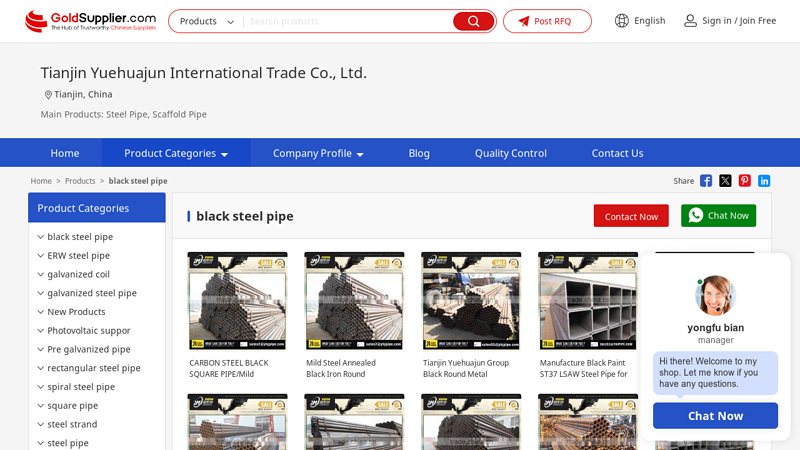Viewport: 800px width, 450px height.
Task: Click the location pin near Tianjin, China
Action: coord(48,94)
